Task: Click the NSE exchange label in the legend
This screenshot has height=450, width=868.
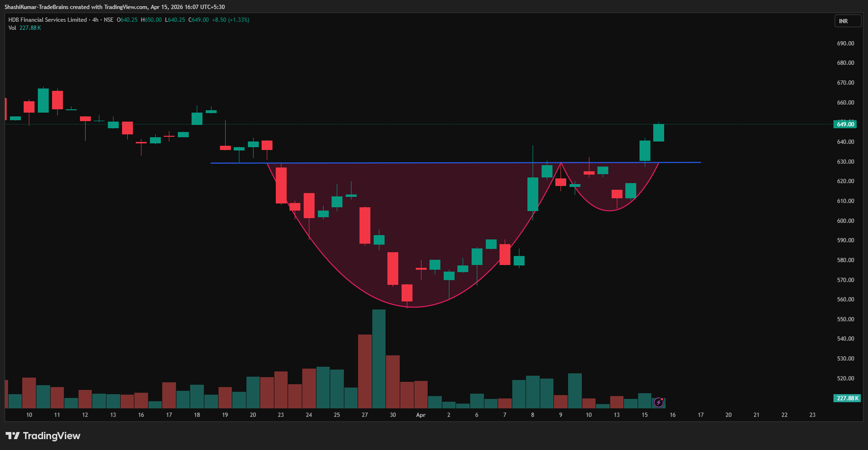Action: coord(109,20)
